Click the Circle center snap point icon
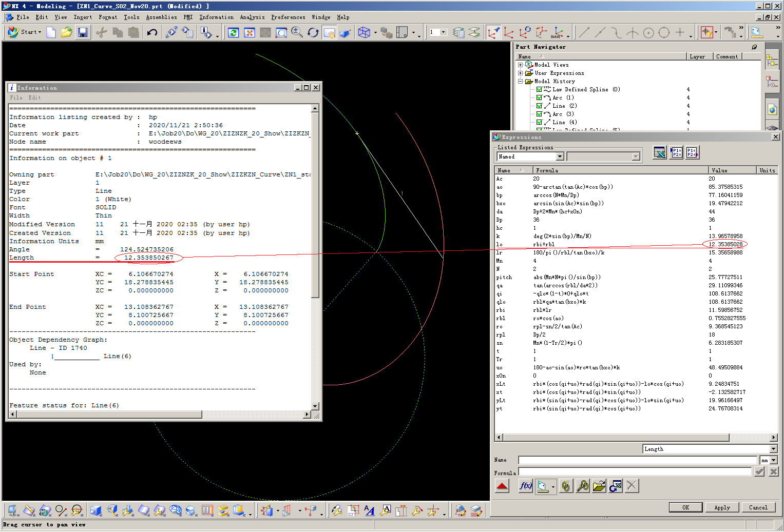Screen dimensions: 784x532 [x=648, y=32]
